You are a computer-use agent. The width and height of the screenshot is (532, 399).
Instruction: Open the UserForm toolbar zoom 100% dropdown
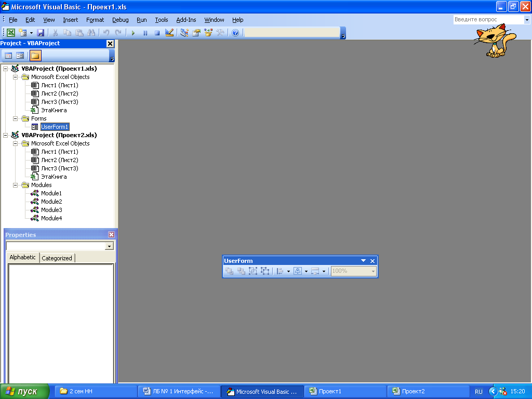click(x=373, y=271)
